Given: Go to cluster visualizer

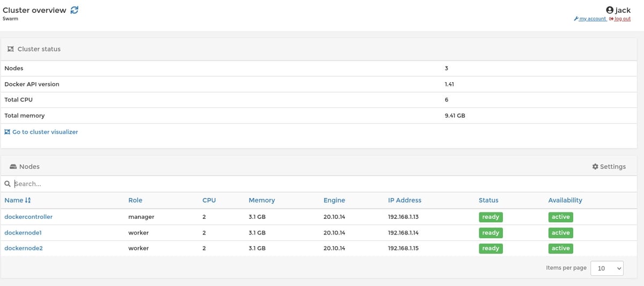Looking at the screenshot, I should pos(41,132).
